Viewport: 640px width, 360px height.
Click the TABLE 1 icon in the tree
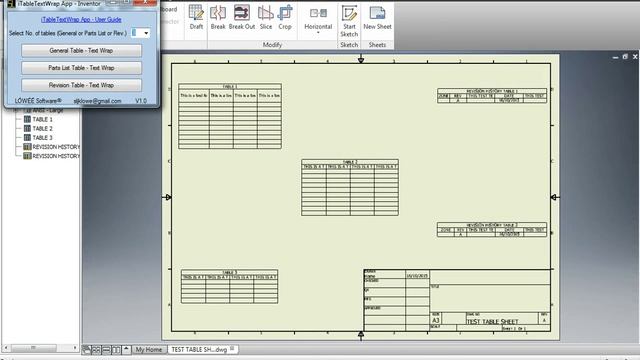coord(27,119)
